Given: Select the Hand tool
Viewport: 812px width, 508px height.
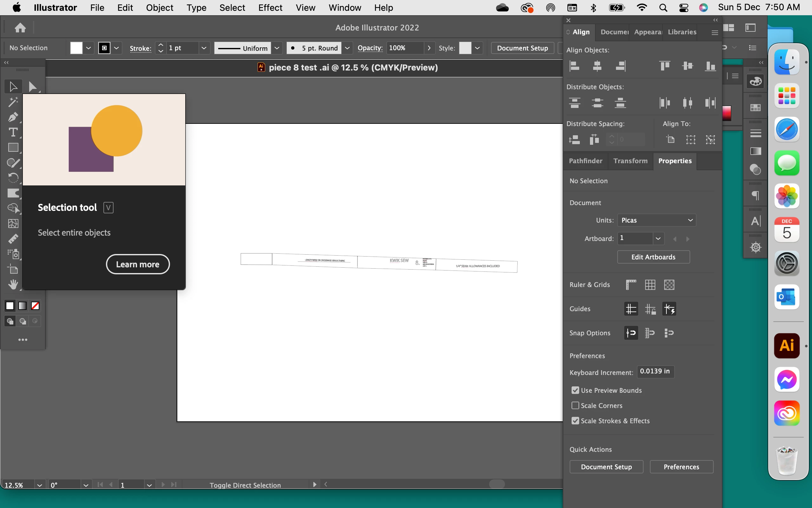Looking at the screenshot, I should (13, 284).
